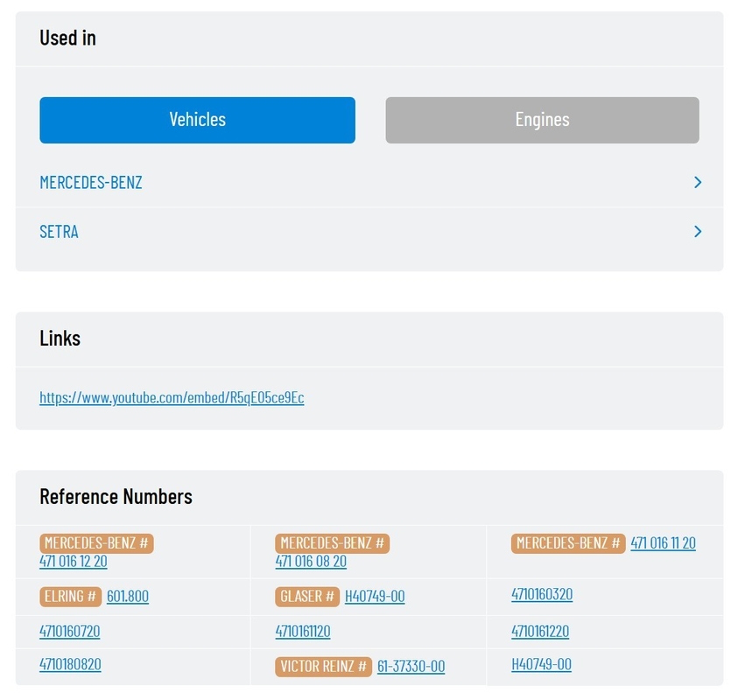Expand the MERCEDES-BENZ chevron arrow
Viewport: 731px width, 700px height.
[x=698, y=182]
